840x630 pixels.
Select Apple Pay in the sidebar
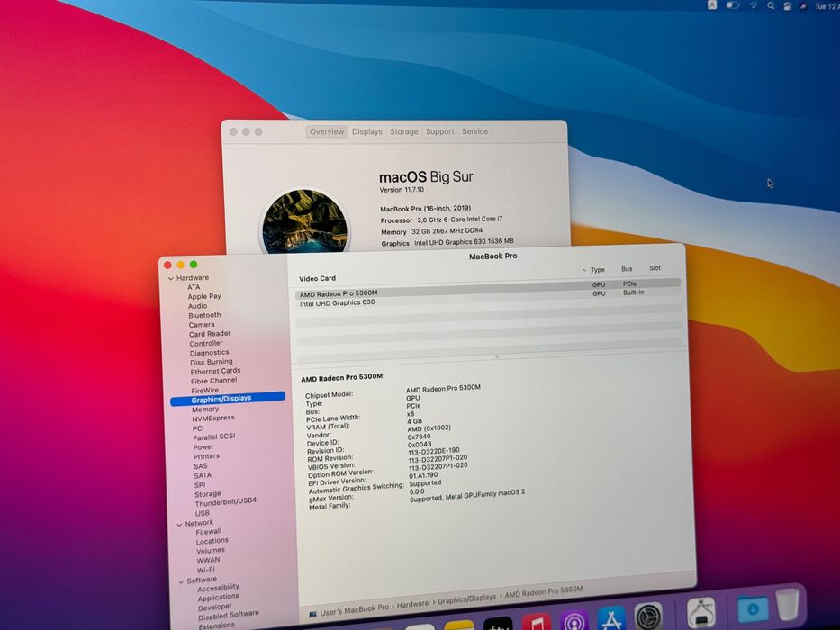[x=204, y=296]
